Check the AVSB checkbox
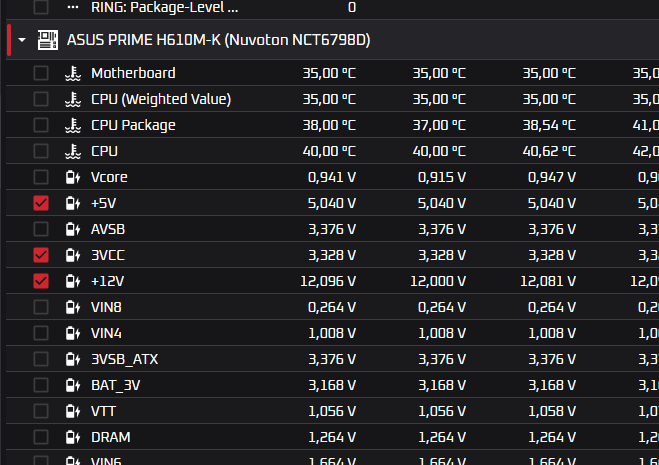Screen dimensions: 659x465 [x=41, y=230]
